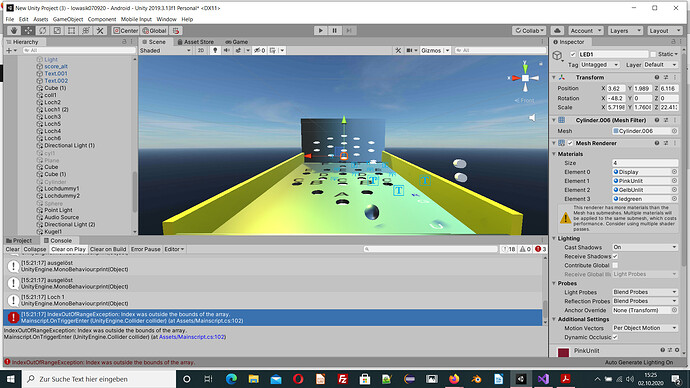Open the Cast Shadows dropdown
The height and width of the screenshot is (388, 690).
pyautogui.click(x=645, y=247)
